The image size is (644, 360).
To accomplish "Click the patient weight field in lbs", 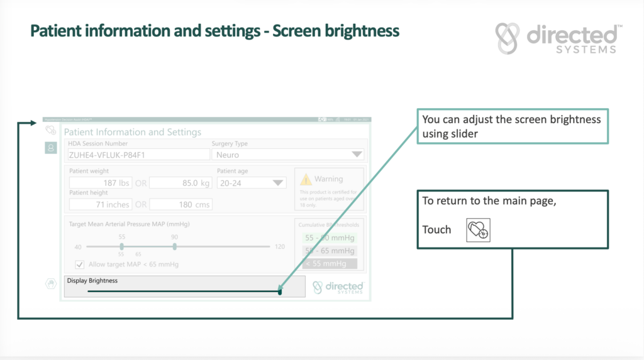I will 100,183.
